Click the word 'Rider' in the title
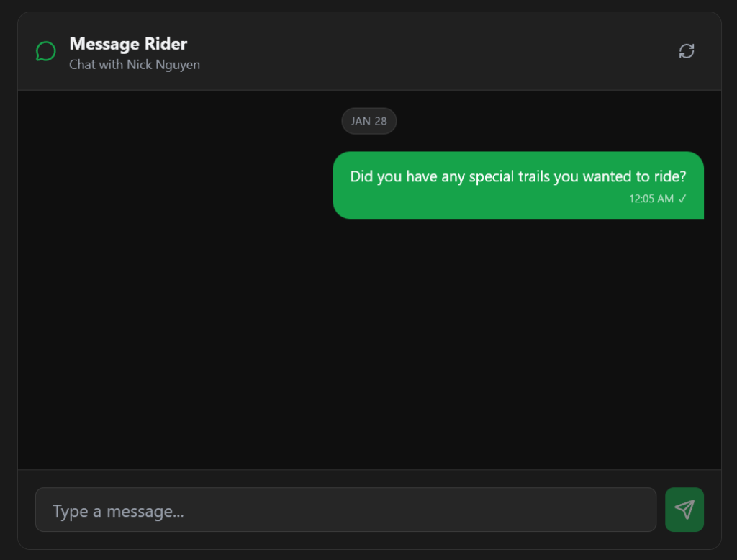This screenshot has width=737, height=560. pos(166,44)
